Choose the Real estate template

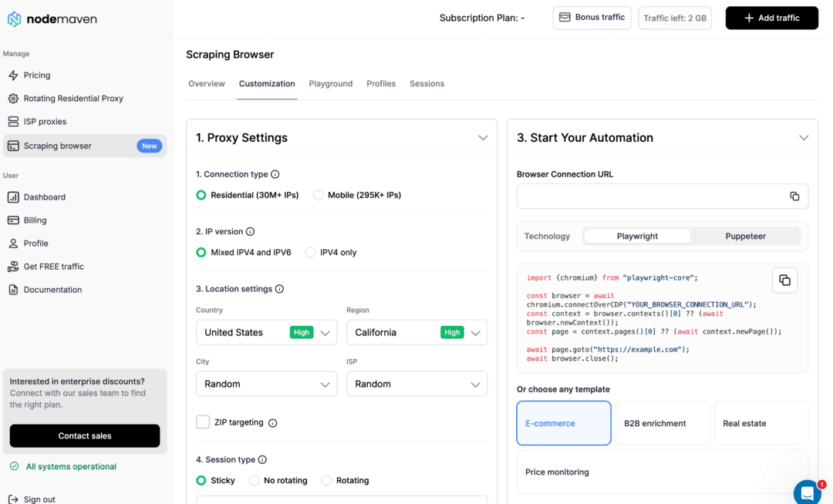coord(761,423)
